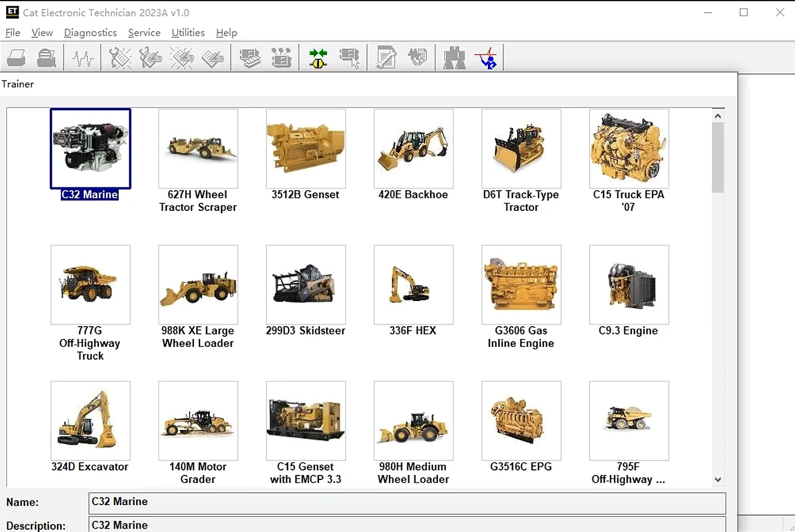Click the Name field showing C32 Marine
The width and height of the screenshot is (795, 532).
click(407, 503)
